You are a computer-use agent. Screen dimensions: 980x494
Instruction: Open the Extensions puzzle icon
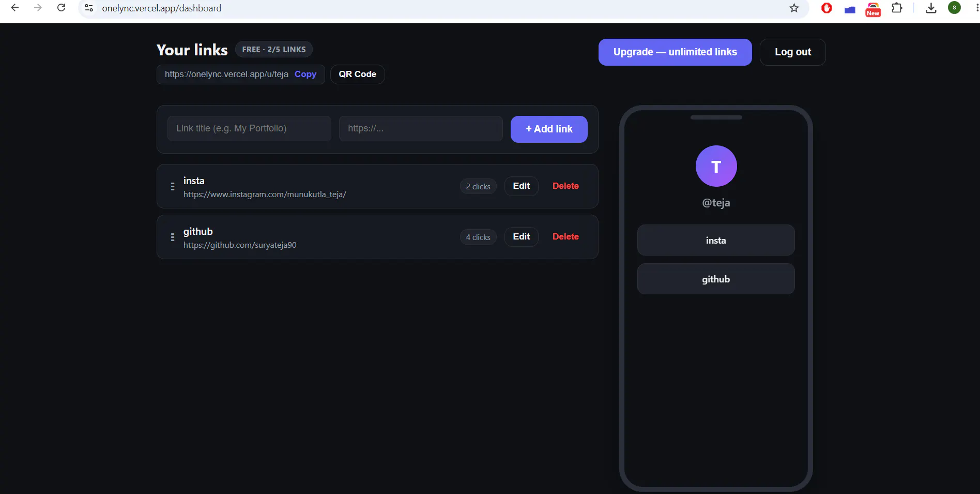pyautogui.click(x=897, y=8)
